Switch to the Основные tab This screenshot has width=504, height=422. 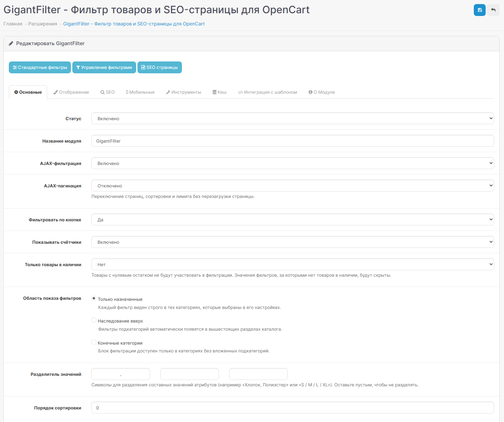(28, 92)
